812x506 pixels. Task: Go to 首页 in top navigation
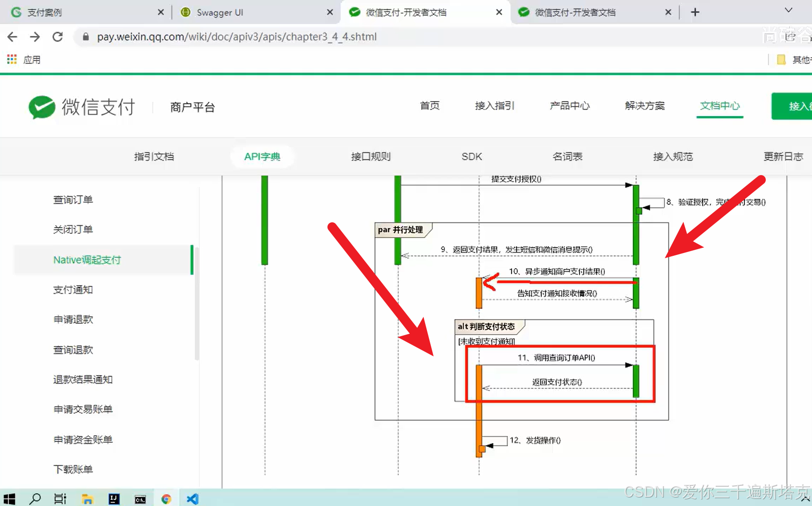pos(430,106)
